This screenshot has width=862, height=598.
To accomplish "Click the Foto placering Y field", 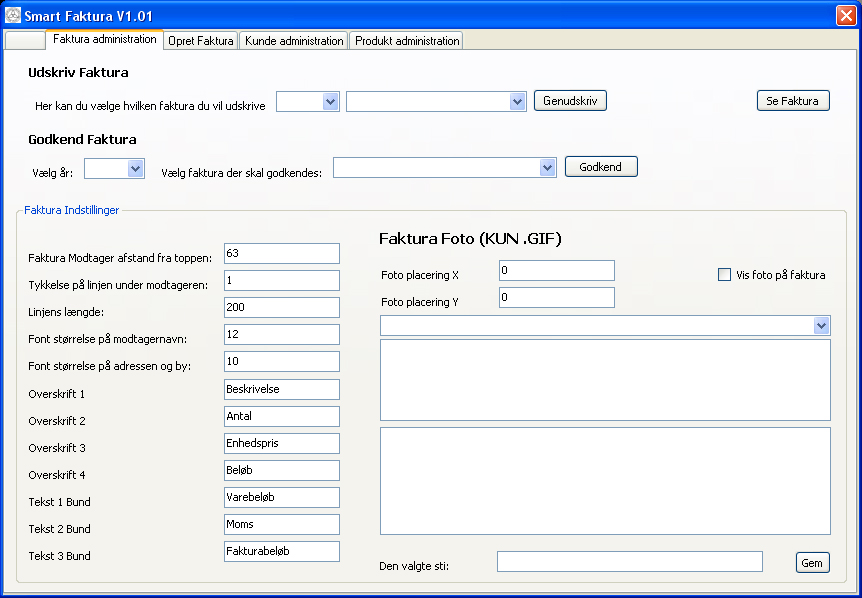I will (x=557, y=297).
